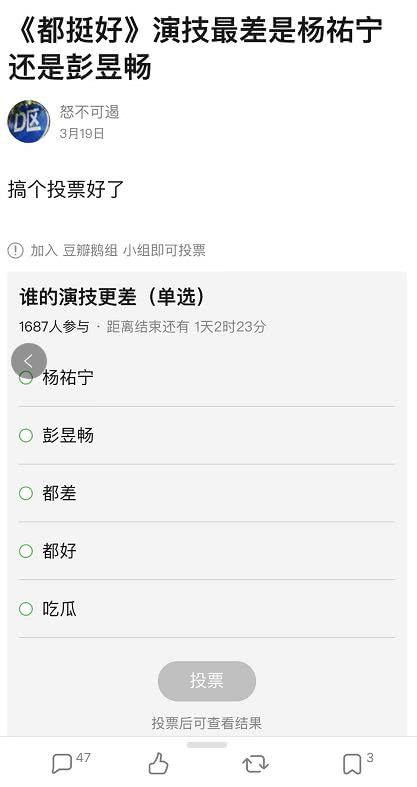Tap the 投票后可查看结果 hint text

pos(207,723)
